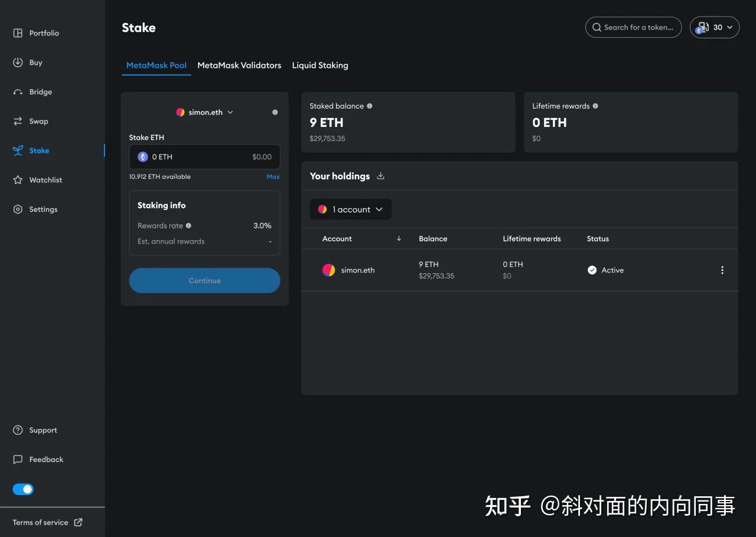The image size is (756, 537).
Task: Open the Watchlist page
Action: [x=37, y=180]
